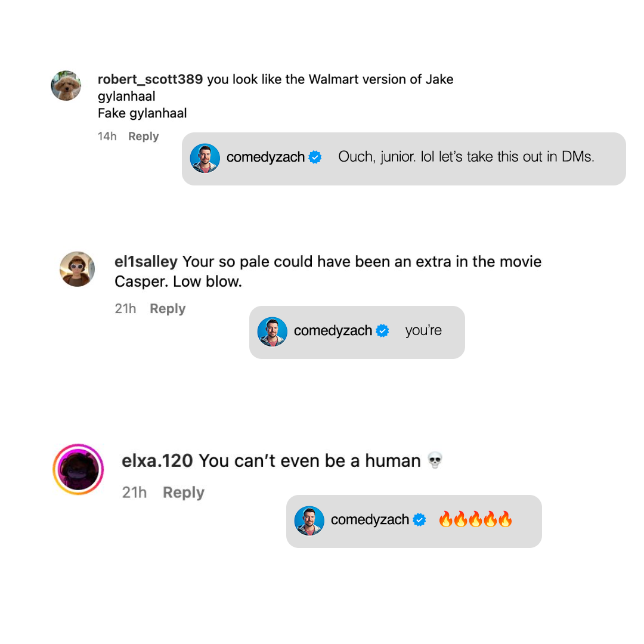
Task: Click the fire emojis in comedyzach reply
Action: point(475,519)
